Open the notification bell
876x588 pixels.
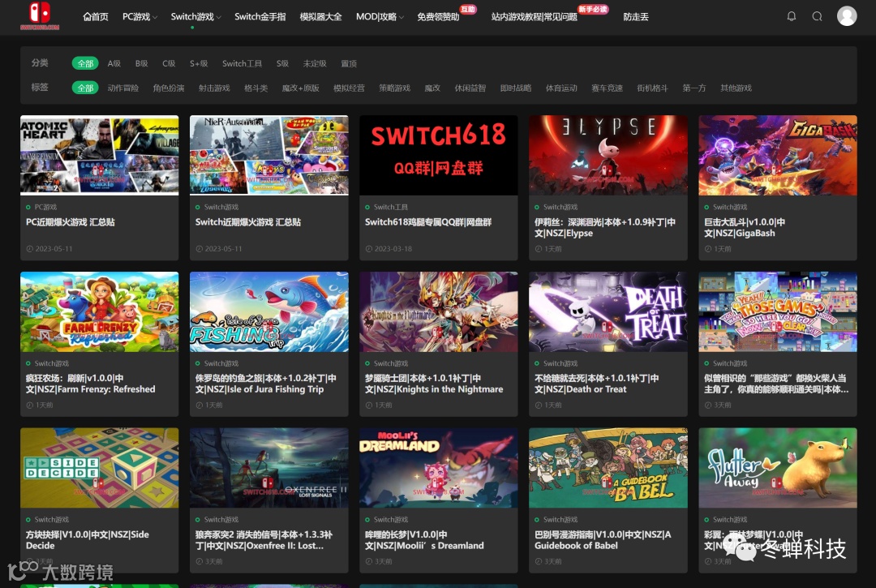point(791,16)
